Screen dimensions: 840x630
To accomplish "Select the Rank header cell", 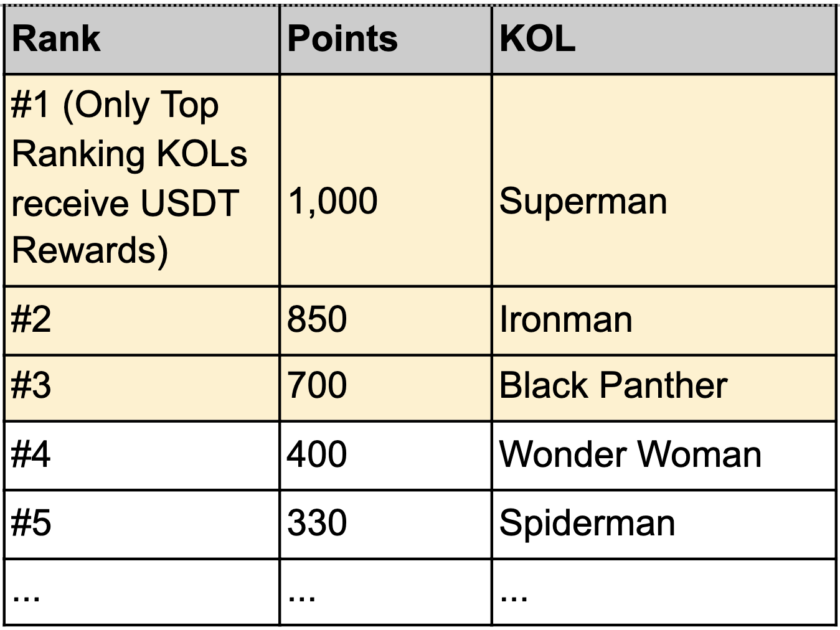I will [x=142, y=40].
